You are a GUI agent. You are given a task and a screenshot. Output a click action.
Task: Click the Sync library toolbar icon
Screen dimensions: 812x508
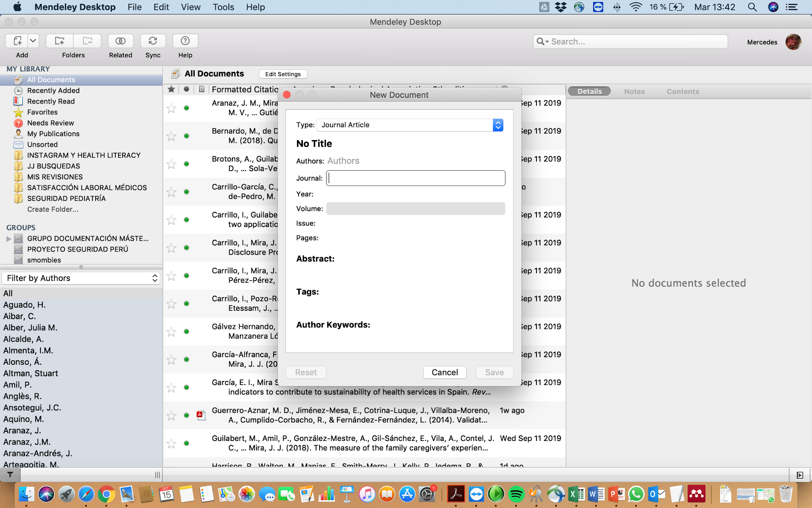153,41
